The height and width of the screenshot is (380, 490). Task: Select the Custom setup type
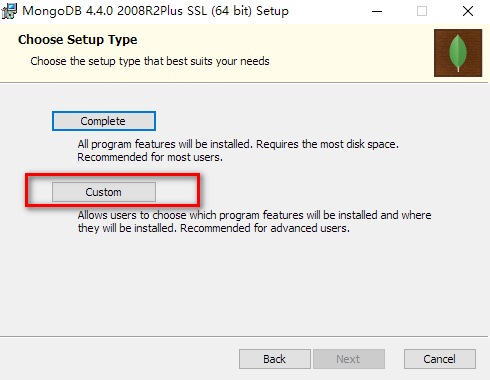(x=104, y=192)
